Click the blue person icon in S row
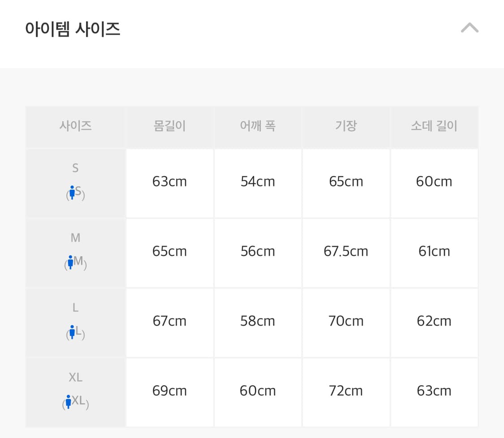This screenshot has height=438, width=504. point(72,192)
